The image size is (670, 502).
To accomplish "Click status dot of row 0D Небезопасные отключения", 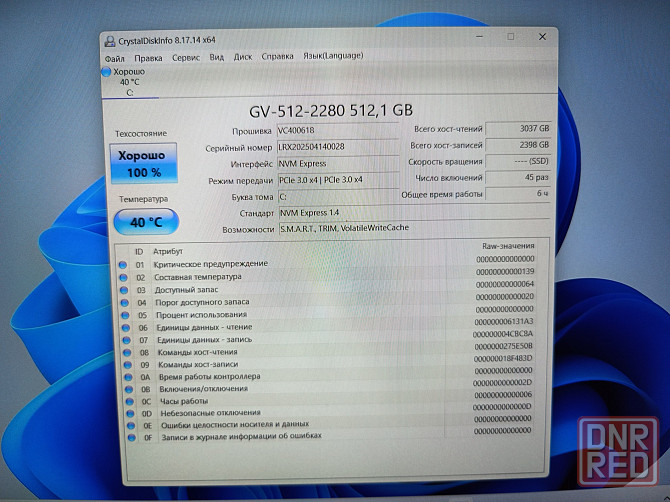I will [x=130, y=414].
